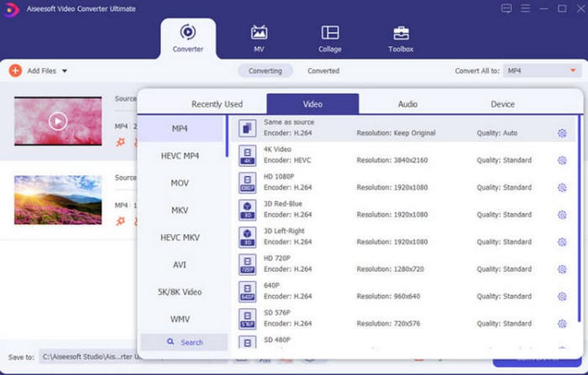This screenshot has width=588, height=375.
Task: Select MKV format
Action: tap(180, 211)
